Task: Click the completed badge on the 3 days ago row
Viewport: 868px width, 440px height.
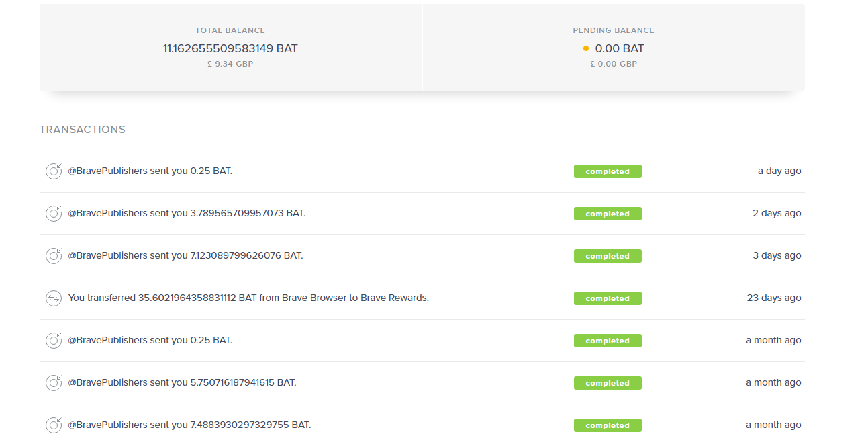Action: 608,256
